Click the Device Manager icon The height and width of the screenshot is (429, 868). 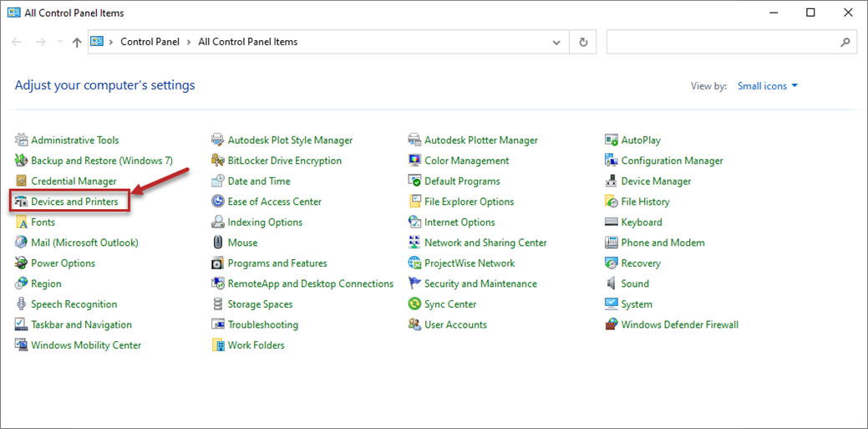[x=612, y=181]
